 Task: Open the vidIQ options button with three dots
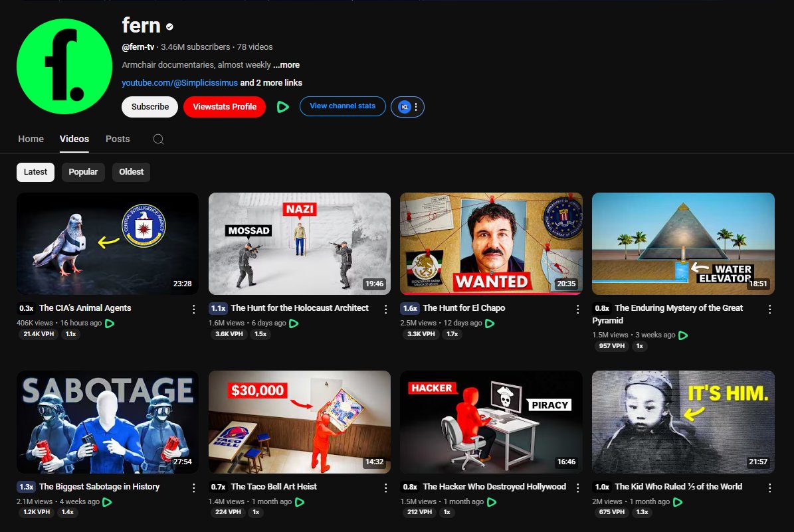tap(408, 107)
